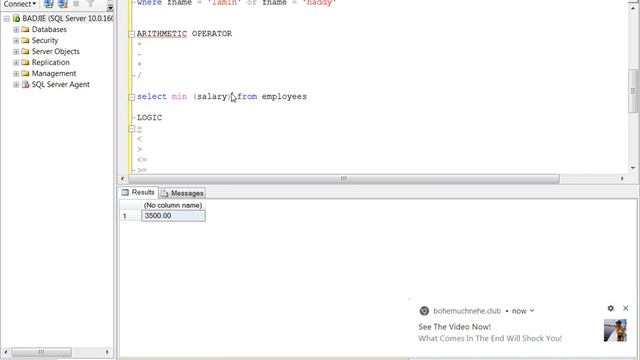The width and height of the screenshot is (640, 360).
Task: Click the editor horizontal scrollbar thumb
Action: click(344, 179)
